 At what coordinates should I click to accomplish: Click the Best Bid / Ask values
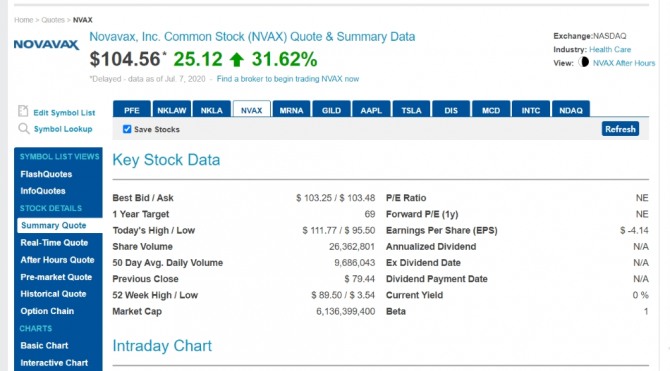coord(335,198)
